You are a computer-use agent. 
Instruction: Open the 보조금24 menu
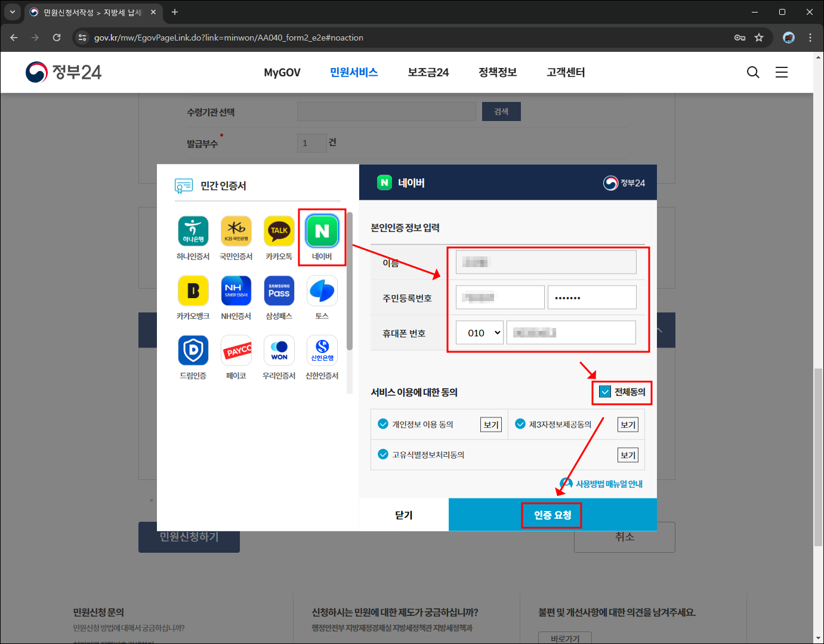pos(428,72)
